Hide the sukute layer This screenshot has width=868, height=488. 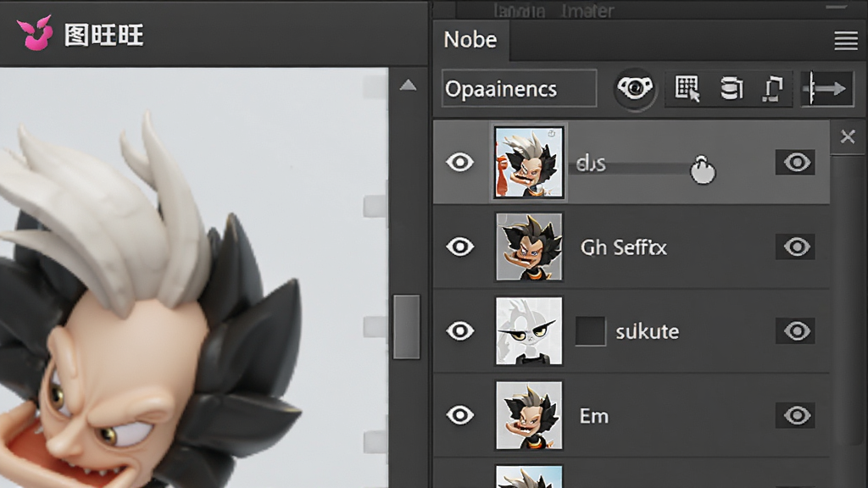coord(460,331)
